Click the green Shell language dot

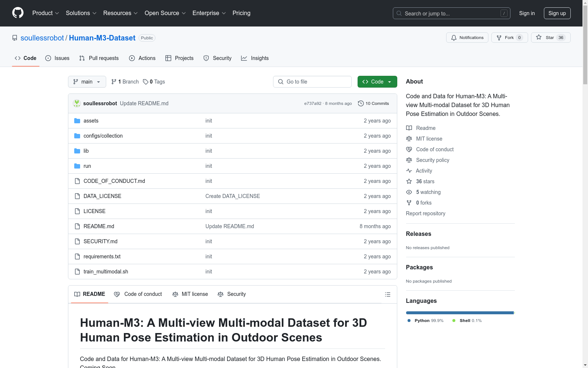tap(454, 321)
